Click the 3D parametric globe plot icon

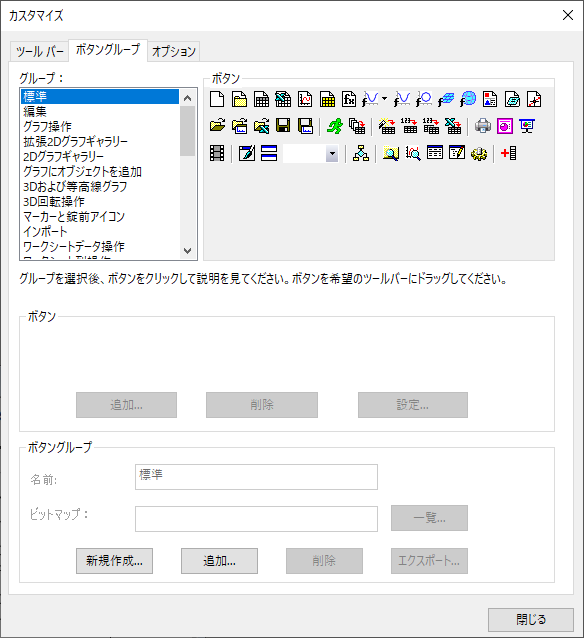click(468, 99)
